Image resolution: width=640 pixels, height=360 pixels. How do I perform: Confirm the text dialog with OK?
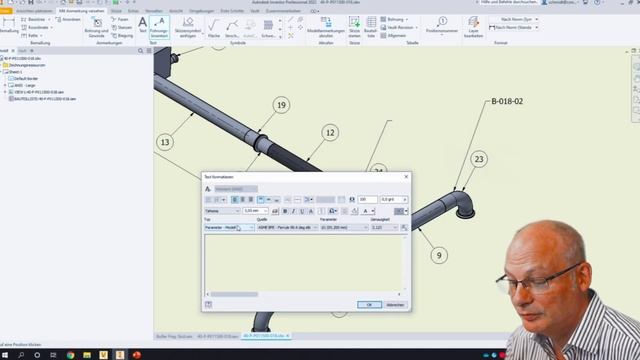click(369, 305)
